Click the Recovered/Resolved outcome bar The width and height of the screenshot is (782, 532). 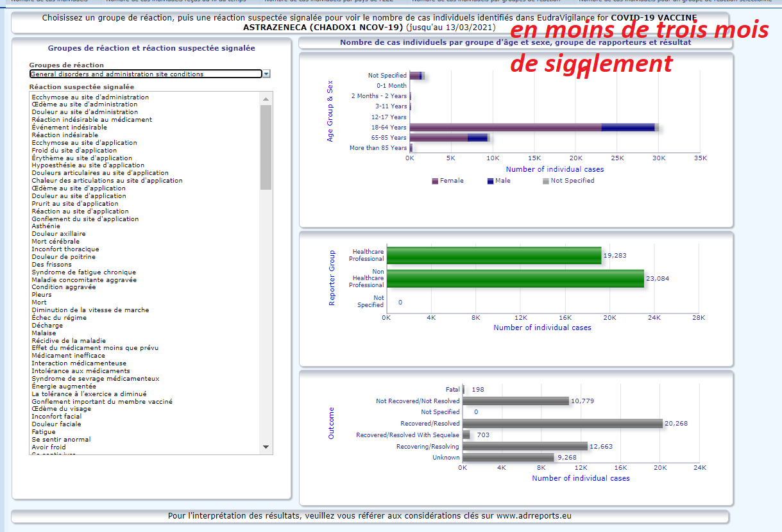(x=562, y=424)
